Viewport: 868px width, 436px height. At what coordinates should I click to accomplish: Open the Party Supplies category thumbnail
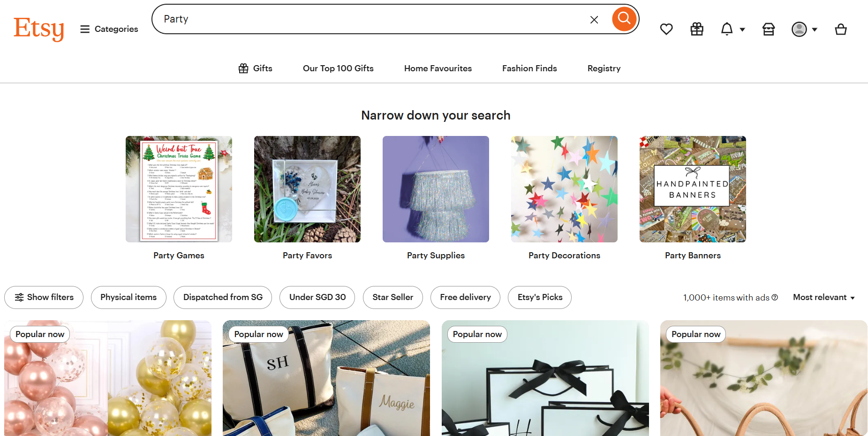click(436, 189)
